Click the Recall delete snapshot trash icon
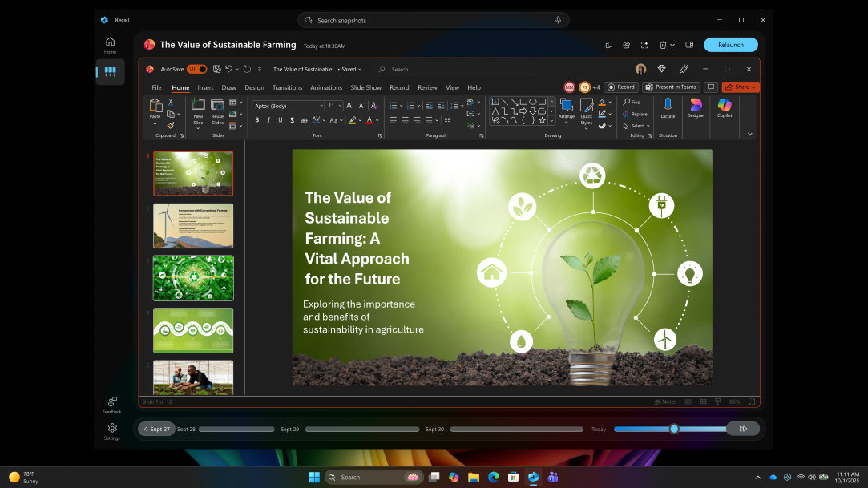 [x=663, y=45]
